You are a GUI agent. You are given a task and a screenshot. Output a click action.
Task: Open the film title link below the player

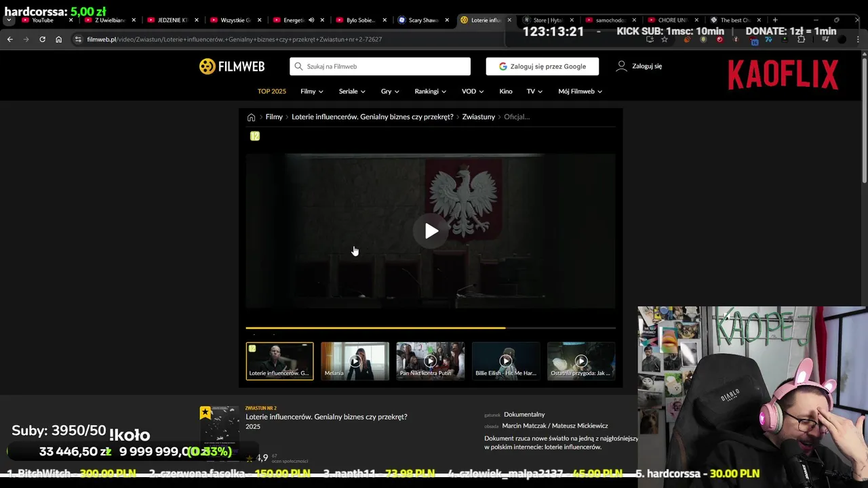326,417
